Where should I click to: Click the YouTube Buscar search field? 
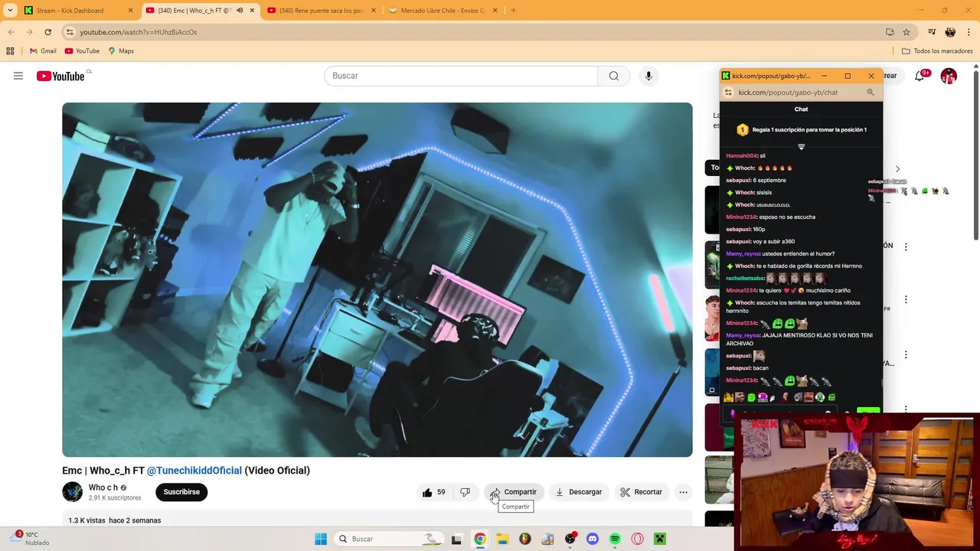tap(461, 76)
